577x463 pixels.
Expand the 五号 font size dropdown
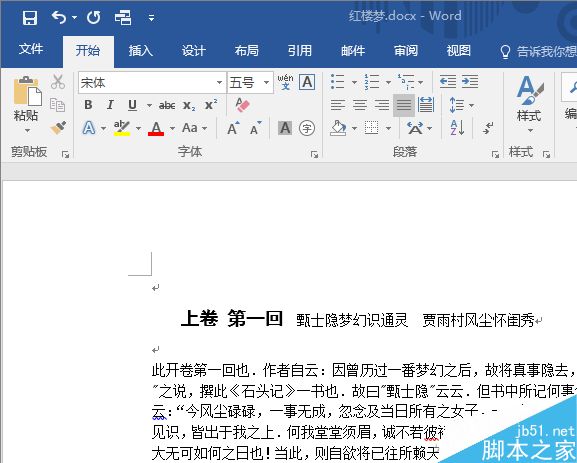(x=266, y=82)
